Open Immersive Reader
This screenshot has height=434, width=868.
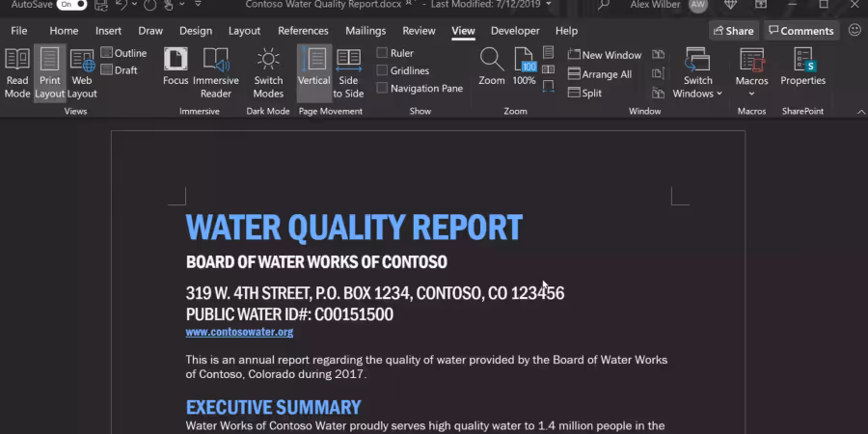pos(216,73)
